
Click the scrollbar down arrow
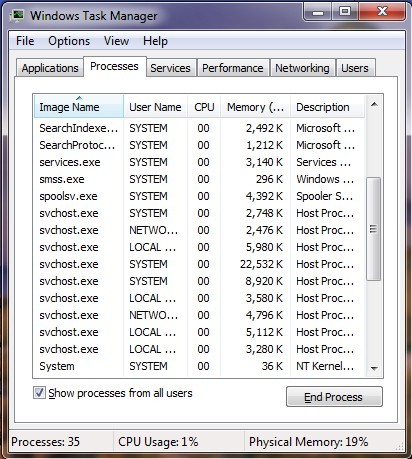[x=374, y=368]
